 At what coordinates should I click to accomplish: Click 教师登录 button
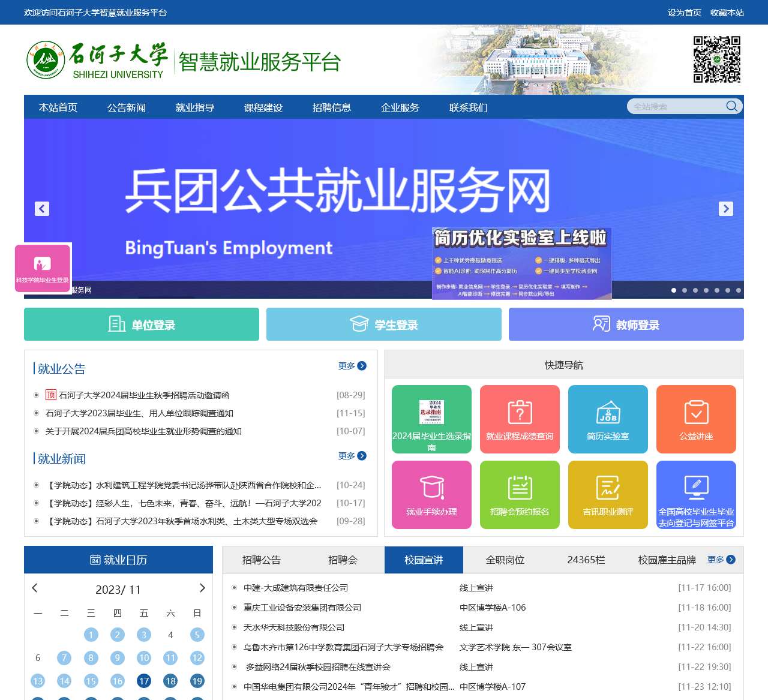pyautogui.click(x=626, y=324)
